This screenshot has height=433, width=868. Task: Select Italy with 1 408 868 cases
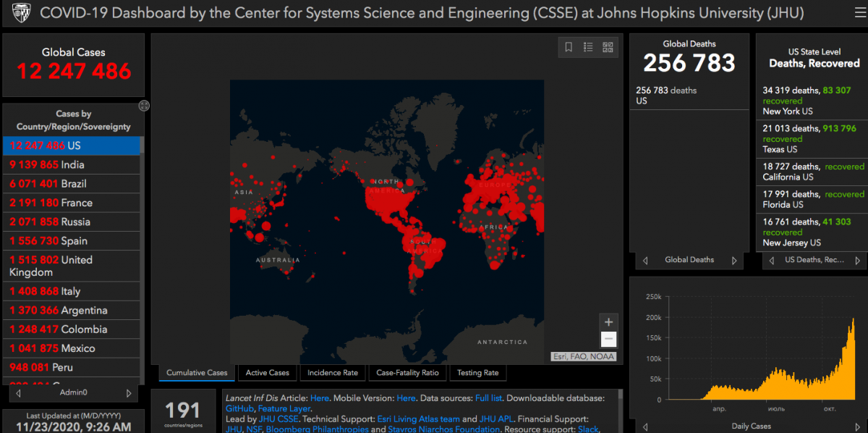tap(71, 291)
